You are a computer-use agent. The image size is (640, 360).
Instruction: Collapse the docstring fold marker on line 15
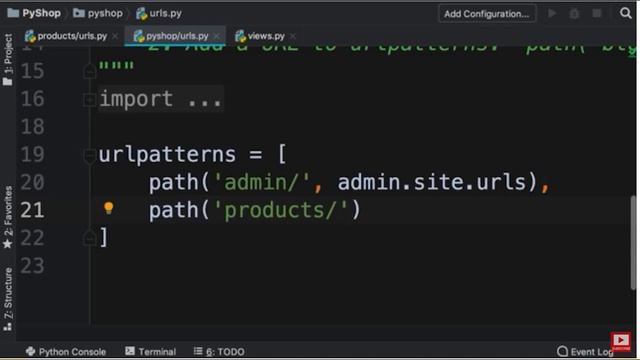89,72
